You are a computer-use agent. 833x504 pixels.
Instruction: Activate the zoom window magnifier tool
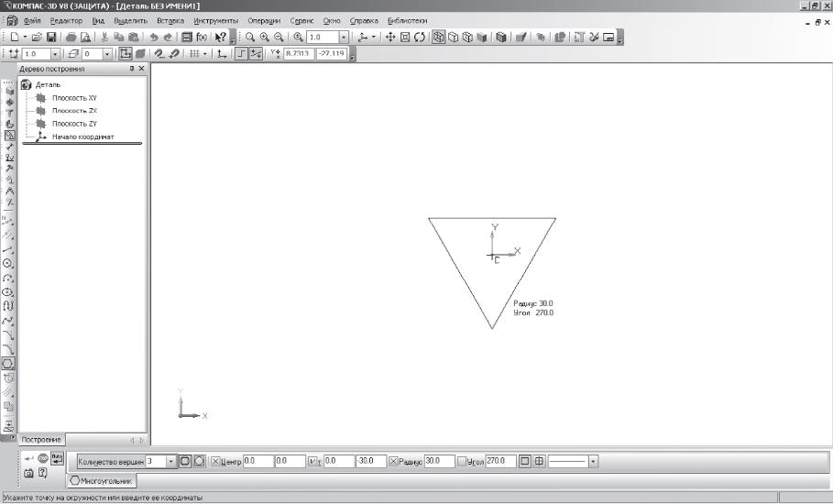pyautogui.click(x=249, y=38)
